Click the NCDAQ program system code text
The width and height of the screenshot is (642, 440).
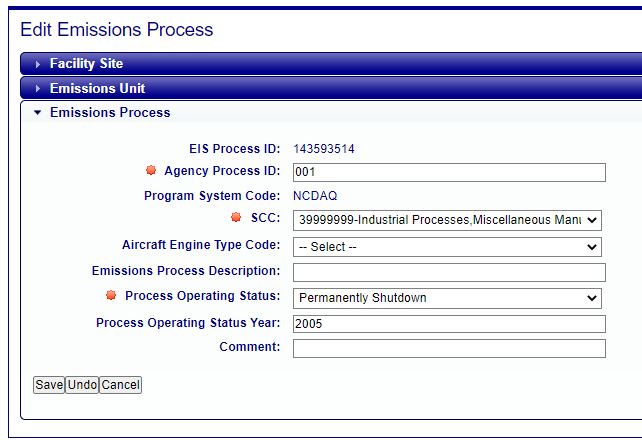pyautogui.click(x=315, y=196)
